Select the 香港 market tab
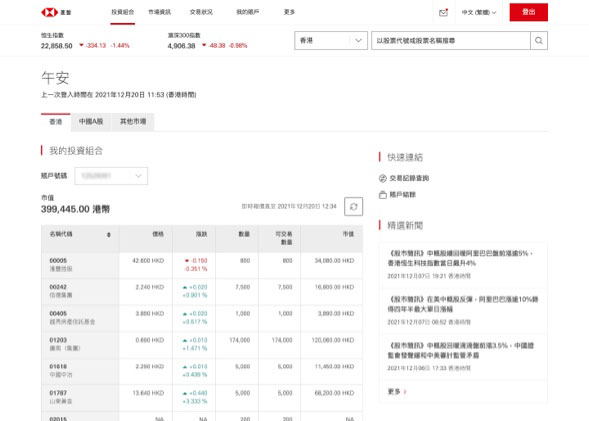The width and height of the screenshot is (589, 421). 56,122
